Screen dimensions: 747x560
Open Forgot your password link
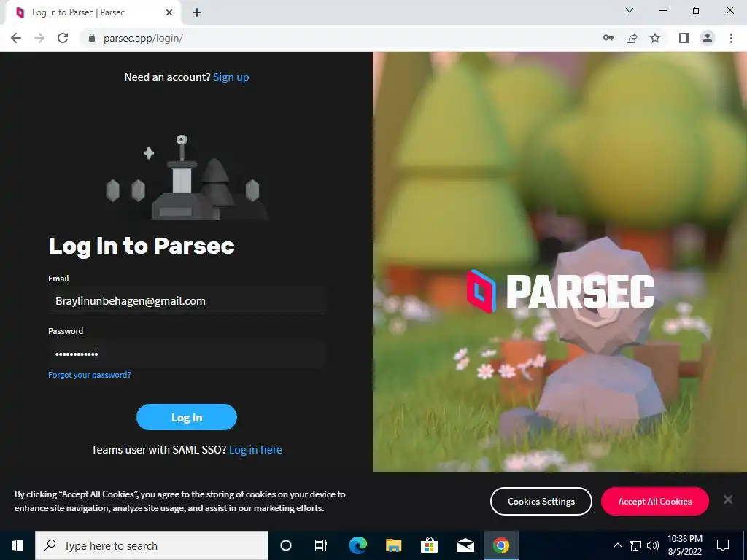click(x=90, y=375)
